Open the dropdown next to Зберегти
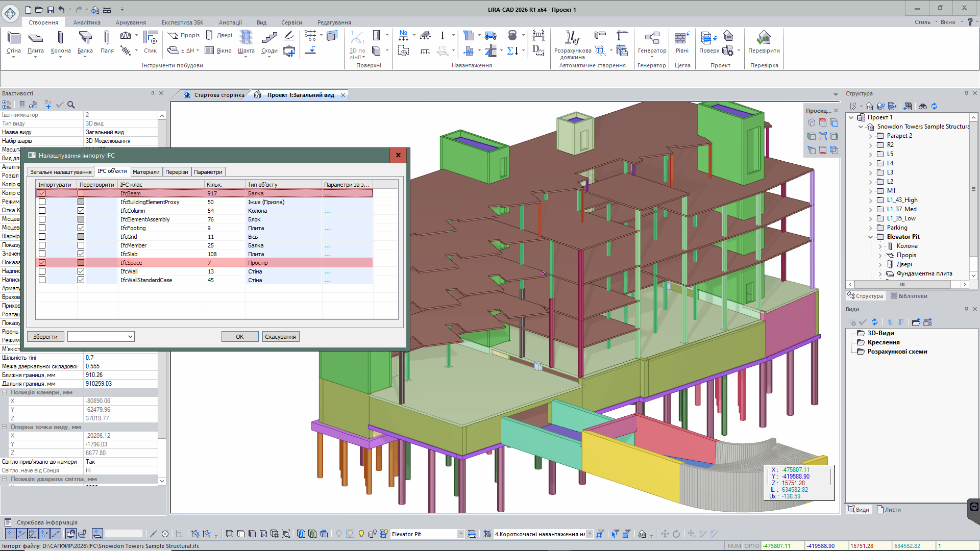The height and width of the screenshot is (551, 980). [130, 337]
